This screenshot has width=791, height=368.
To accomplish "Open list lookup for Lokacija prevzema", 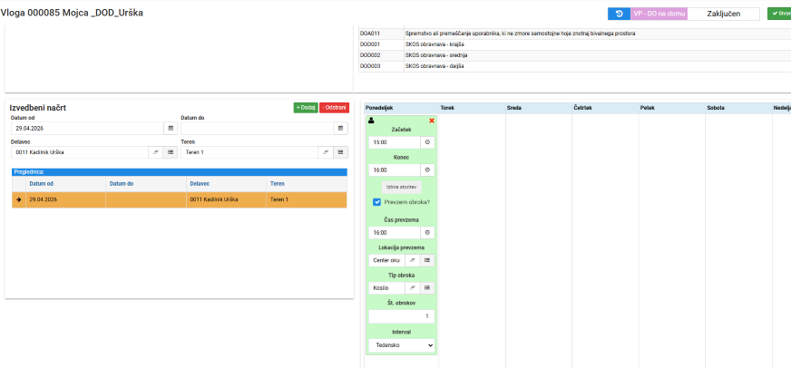I will [x=427, y=260].
